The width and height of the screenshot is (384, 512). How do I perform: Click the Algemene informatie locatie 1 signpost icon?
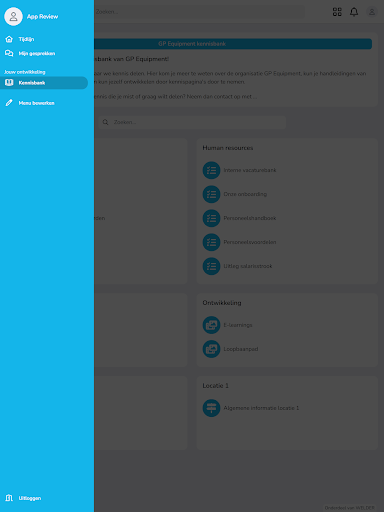[211, 408]
